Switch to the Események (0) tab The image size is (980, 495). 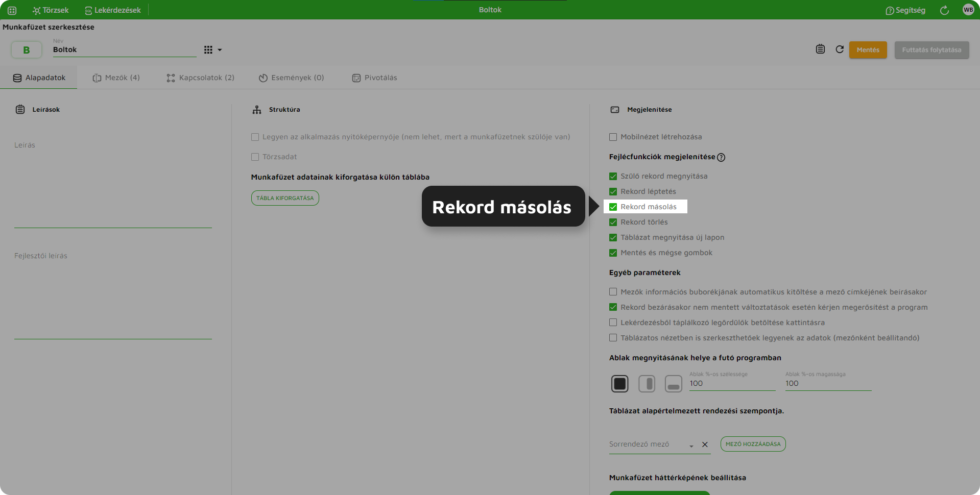(291, 78)
